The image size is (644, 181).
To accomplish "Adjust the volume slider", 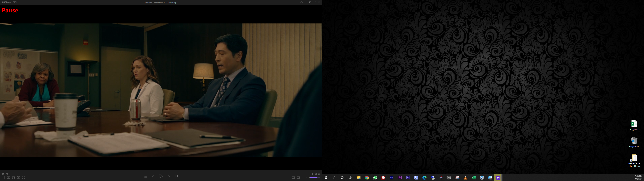I will coord(315,177).
